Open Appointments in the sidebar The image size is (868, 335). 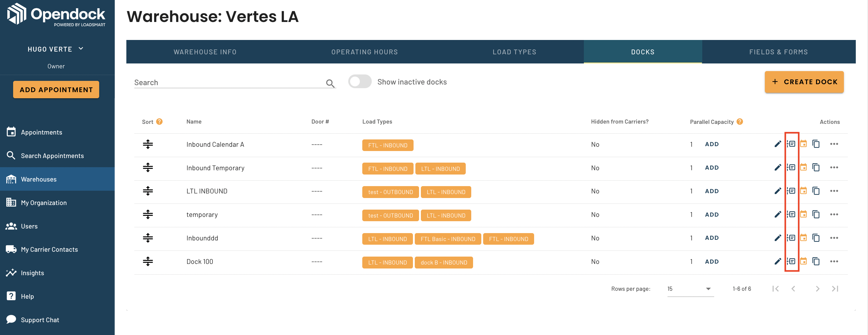[57, 132]
